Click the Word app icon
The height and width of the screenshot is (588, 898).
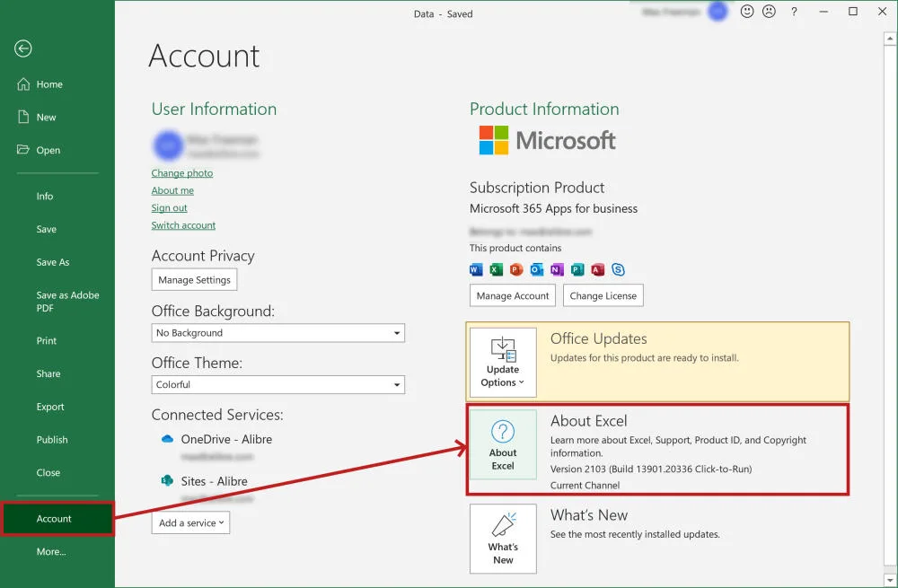pos(476,269)
